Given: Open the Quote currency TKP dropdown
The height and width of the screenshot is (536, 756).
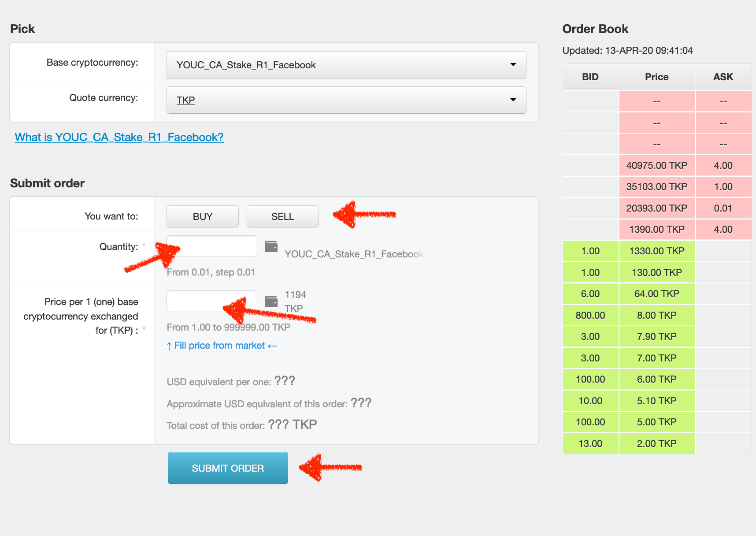Looking at the screenshot, I should tap(346, 100).
